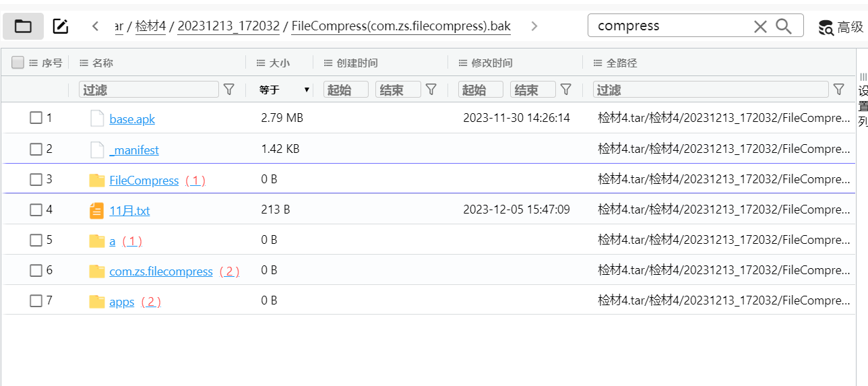Go forward with the right chevron
868x386 pixels.
[x=534, y=26]
